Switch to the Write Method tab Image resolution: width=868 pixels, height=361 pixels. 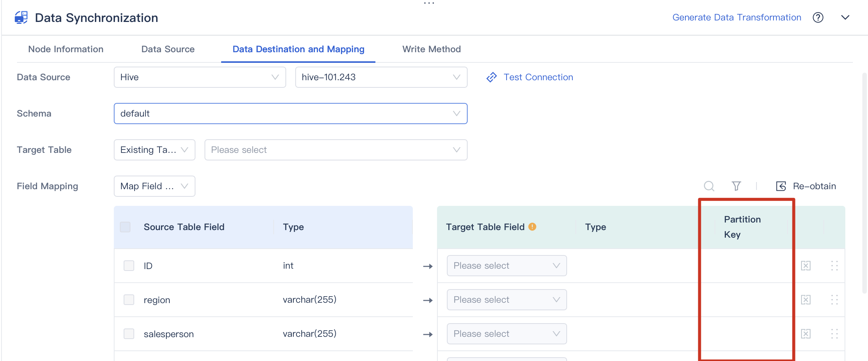[x=431, y=49]
